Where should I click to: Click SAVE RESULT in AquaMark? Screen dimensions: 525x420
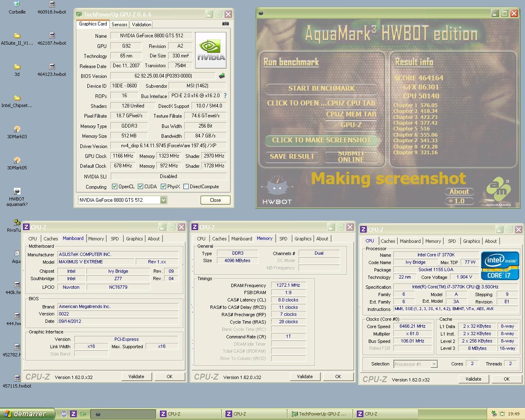(x=292, y=156)
